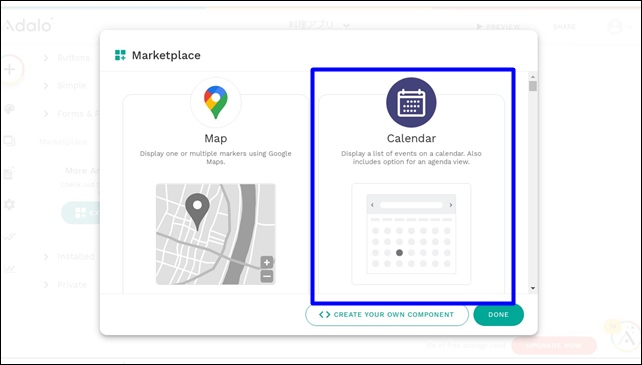Click the Calendar description text
Screen dimensions: 642x365
411,158
